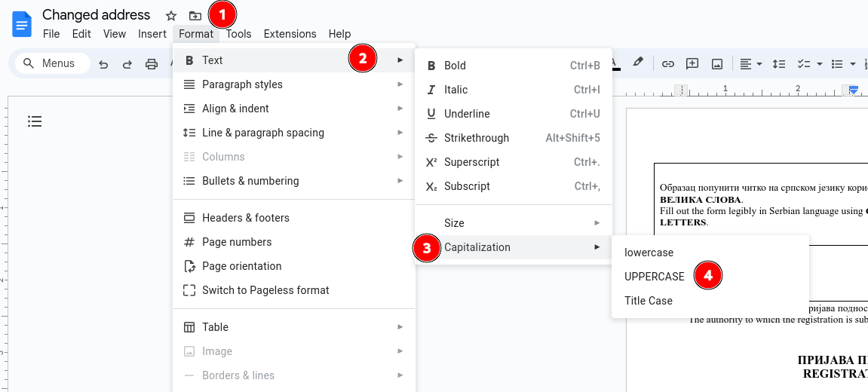Click Switch to Pageless format
Screen dimensions: 868x392
265,290
